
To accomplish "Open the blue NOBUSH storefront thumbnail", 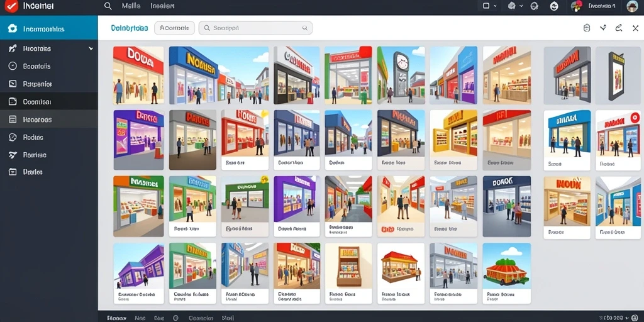I will [219, 75].
